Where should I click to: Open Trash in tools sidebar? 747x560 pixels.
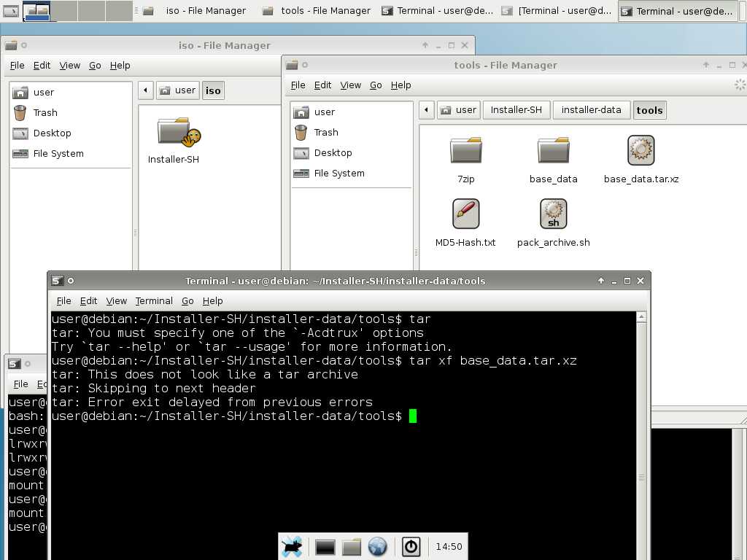click(325, 132)
